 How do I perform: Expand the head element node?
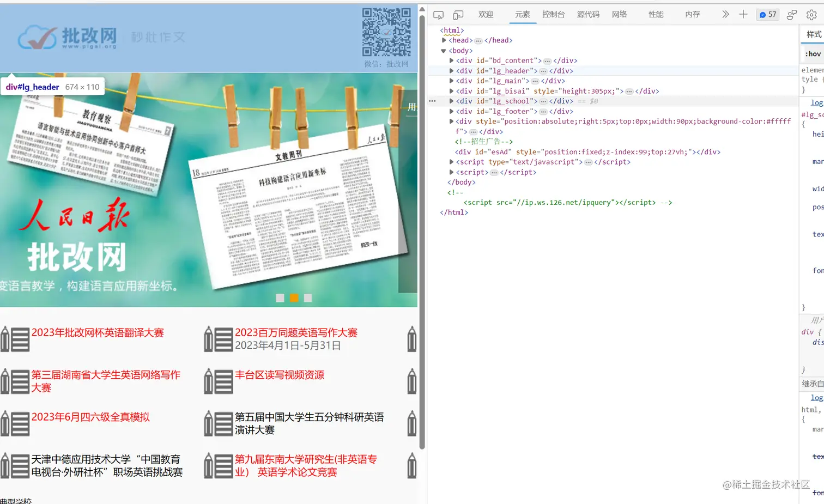click(444, 40)
